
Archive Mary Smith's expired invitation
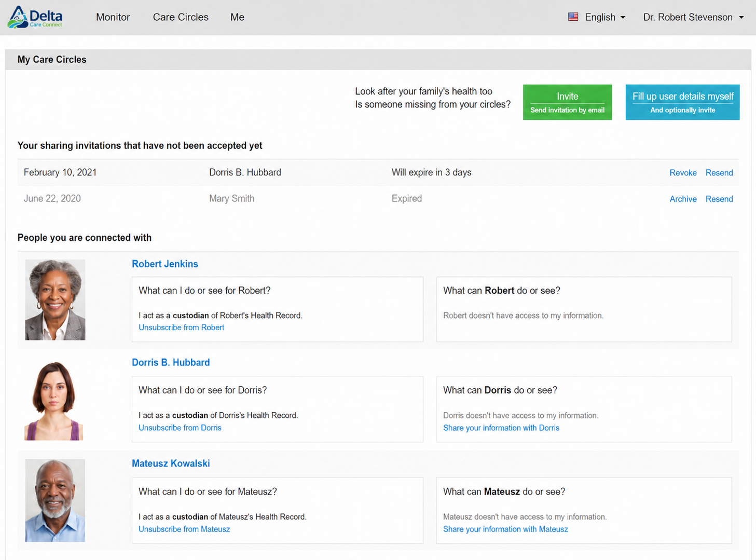click(x=683, y=199)
